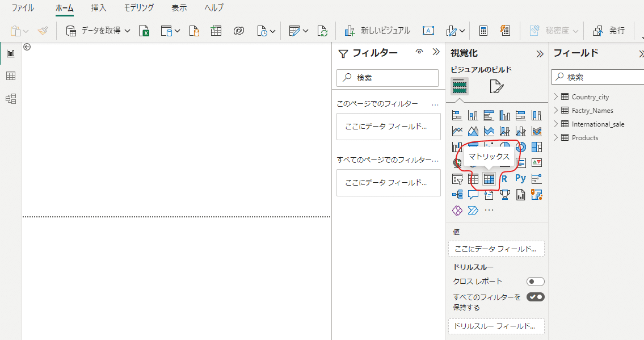Image resolution: width=644 pixels, height=340 pixels.
Task: Open the transform data dropdown arrow
Action: (306, 31)
